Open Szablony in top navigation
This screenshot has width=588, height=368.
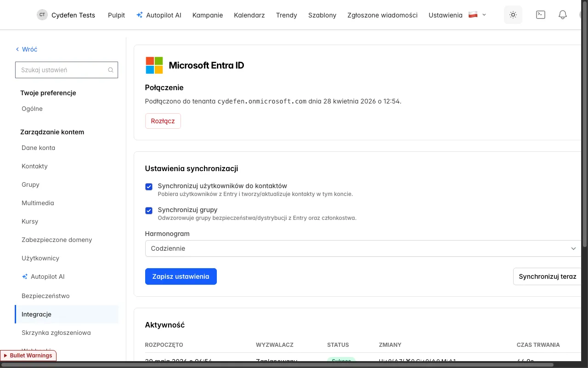pyautogui.click(x=322, y=15)
